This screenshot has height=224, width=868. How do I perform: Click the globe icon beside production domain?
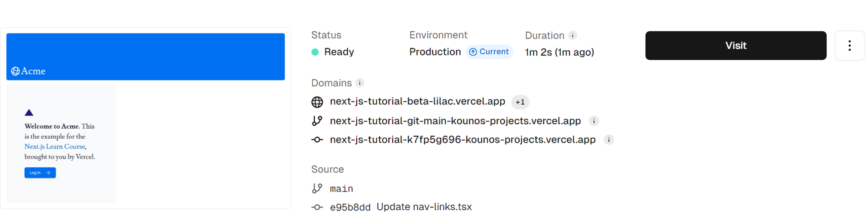pos(317,102)
